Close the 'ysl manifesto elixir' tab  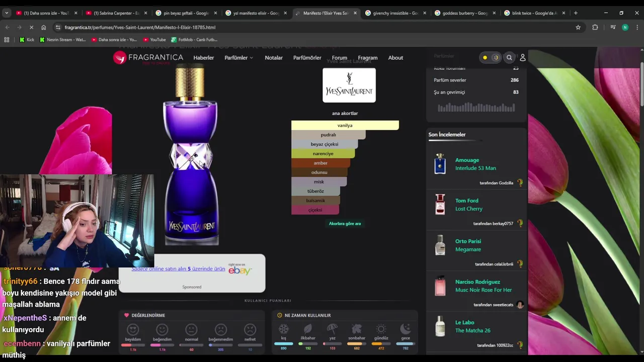pos(285,13)
